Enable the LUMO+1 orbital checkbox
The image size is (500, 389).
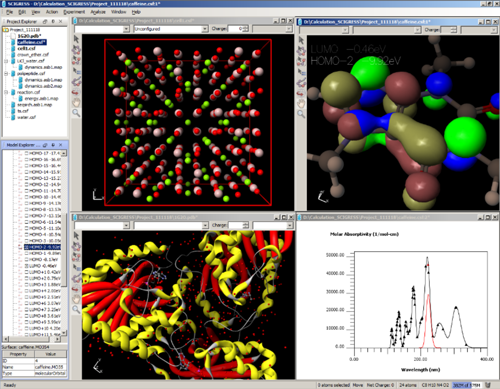[x=27, y=272]
